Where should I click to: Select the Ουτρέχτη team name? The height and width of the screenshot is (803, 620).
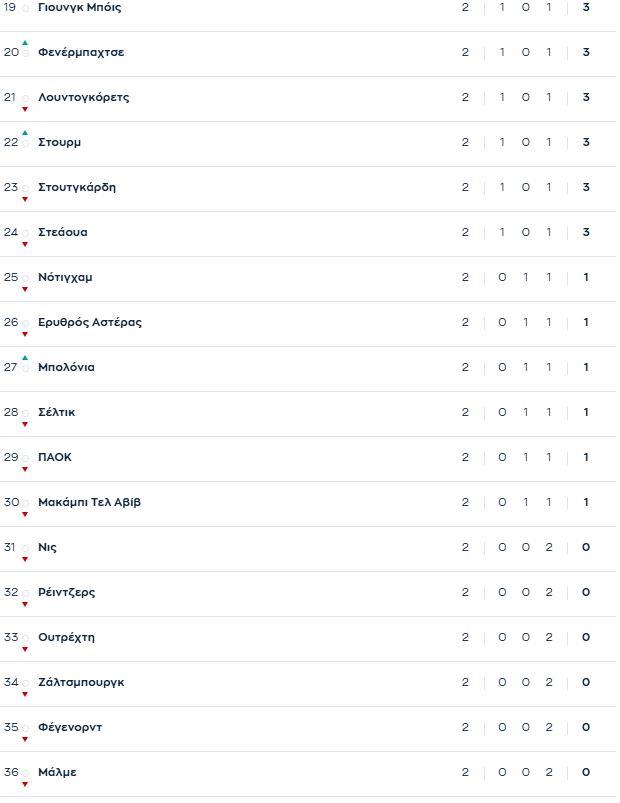(x=66, y=637)
